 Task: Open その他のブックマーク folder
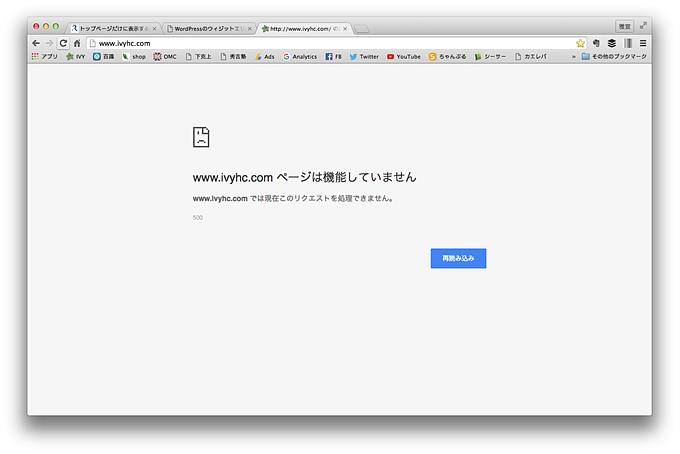(x=614, y=57)
